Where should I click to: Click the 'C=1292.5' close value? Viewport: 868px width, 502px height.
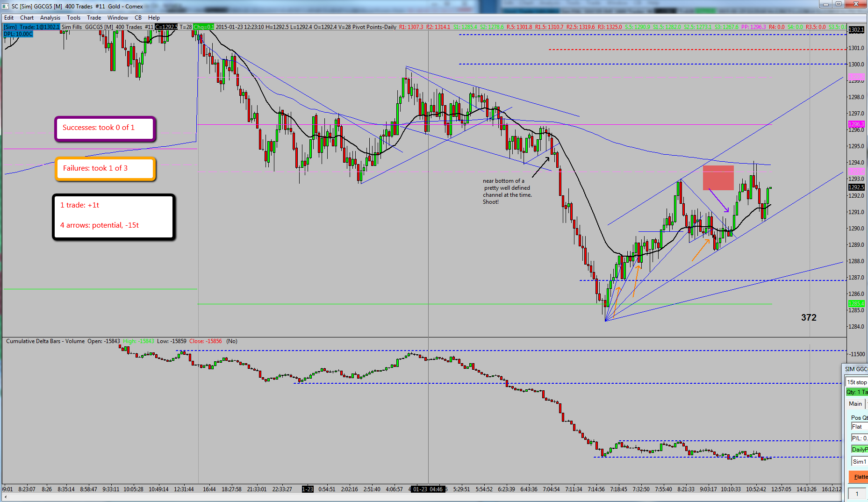pos(166,27)
